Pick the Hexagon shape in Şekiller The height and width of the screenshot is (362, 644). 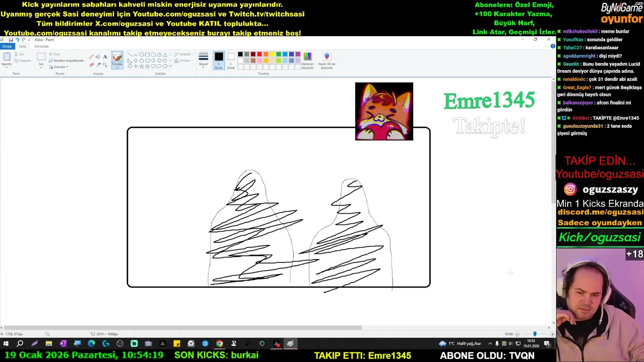147,60
